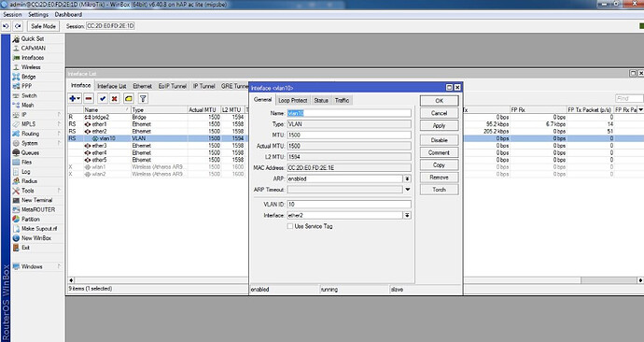Expand the ARP Timeout field arrow
Screen dimensions: 644x342
[408, 190]
